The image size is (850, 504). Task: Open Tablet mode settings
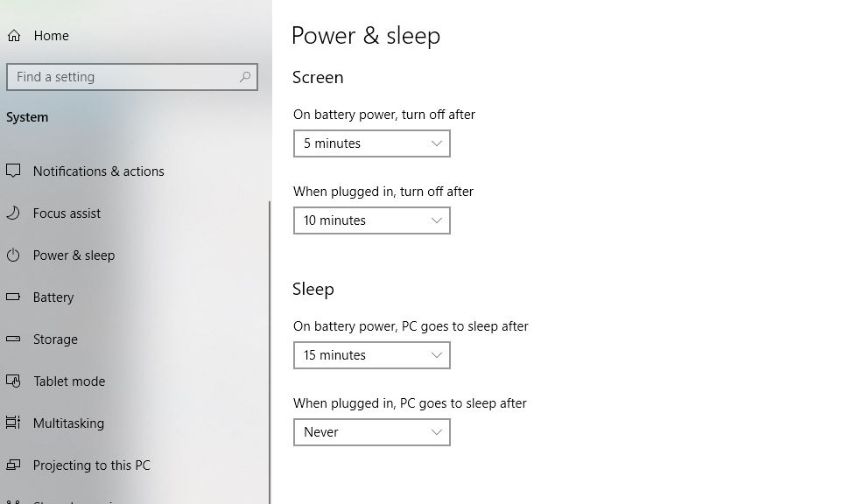point(69,381)
